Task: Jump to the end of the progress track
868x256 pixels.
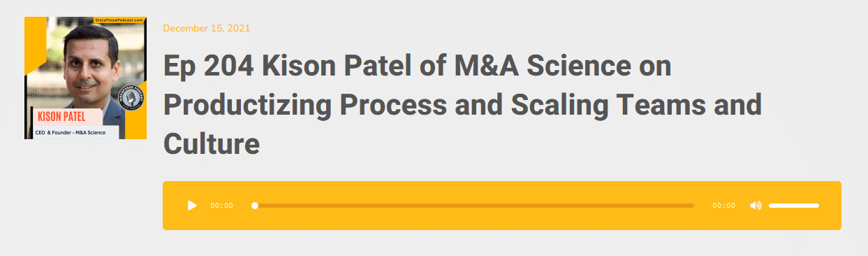Action: pos(693,206)
